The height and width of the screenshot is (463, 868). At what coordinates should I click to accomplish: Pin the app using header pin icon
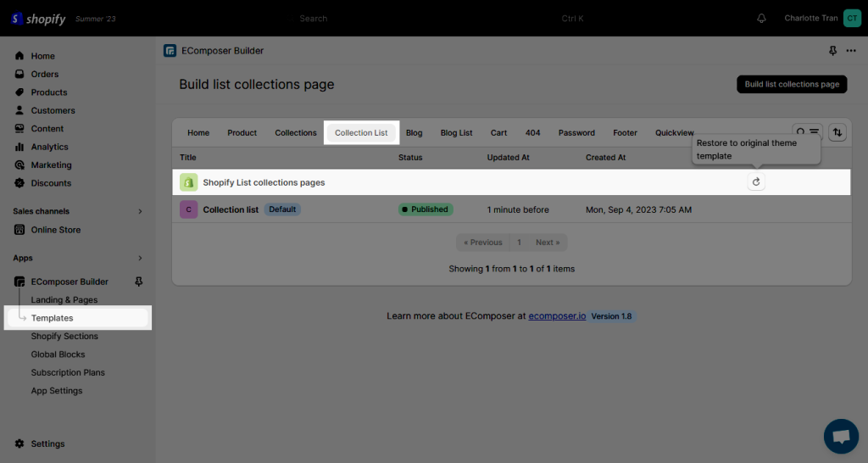(832, 50)
